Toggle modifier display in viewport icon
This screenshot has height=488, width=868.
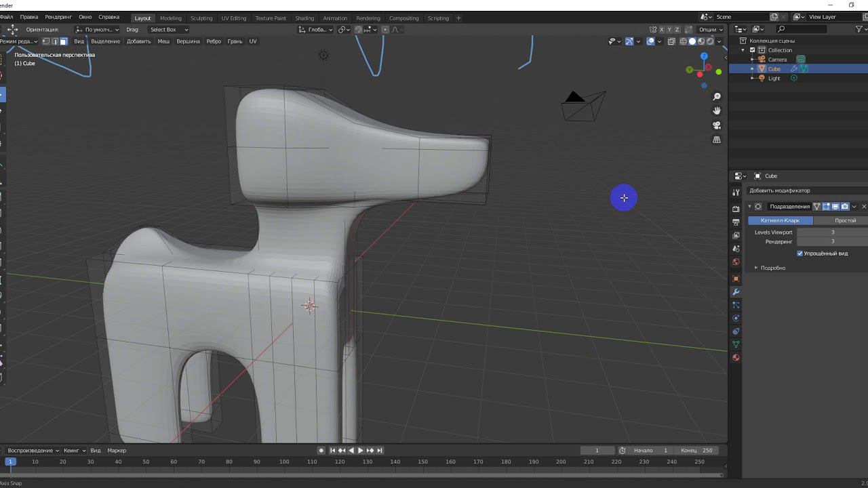tap(835, 207)
